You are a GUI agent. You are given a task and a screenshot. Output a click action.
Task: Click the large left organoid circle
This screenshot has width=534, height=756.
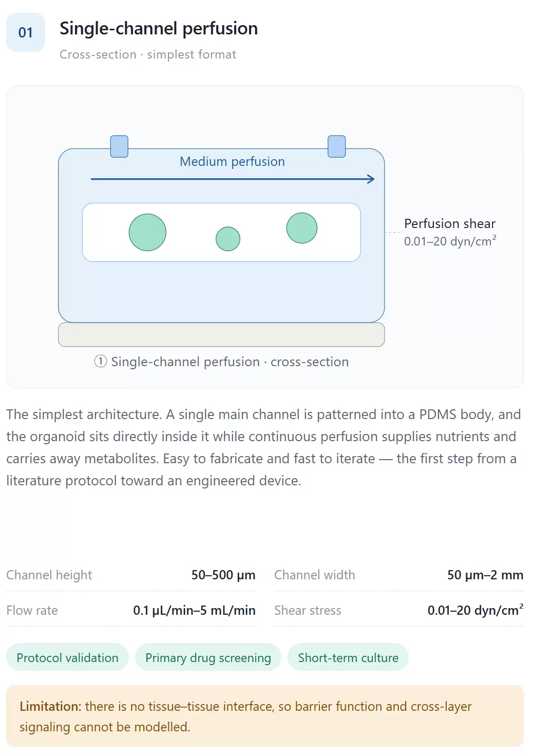point(147,232)
